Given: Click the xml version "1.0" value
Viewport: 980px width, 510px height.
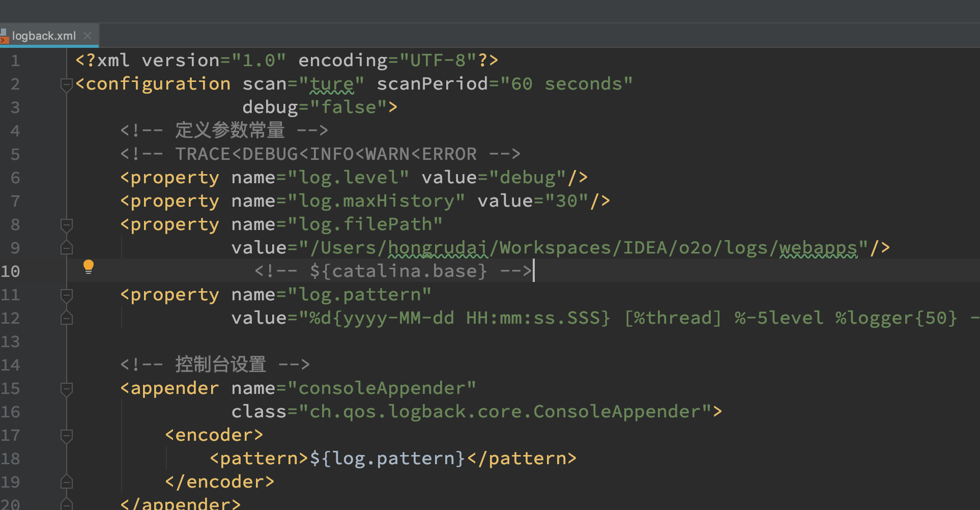Looking at the screenshot, I should coord(259,61).
